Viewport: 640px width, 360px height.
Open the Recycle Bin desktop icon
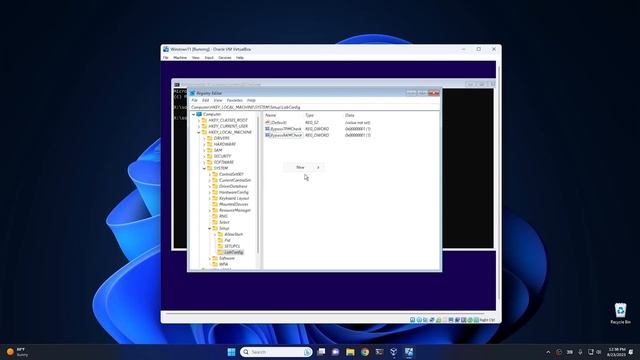click(620, 313)
